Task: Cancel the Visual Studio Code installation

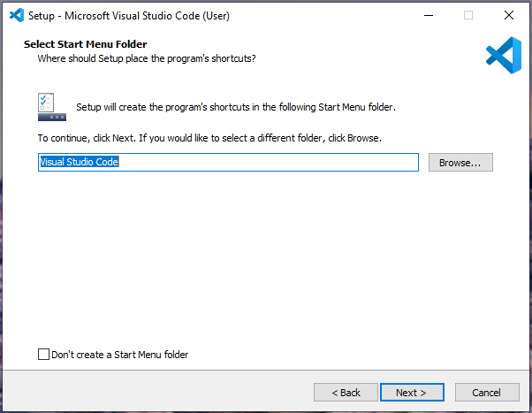Action: (486, 392)
